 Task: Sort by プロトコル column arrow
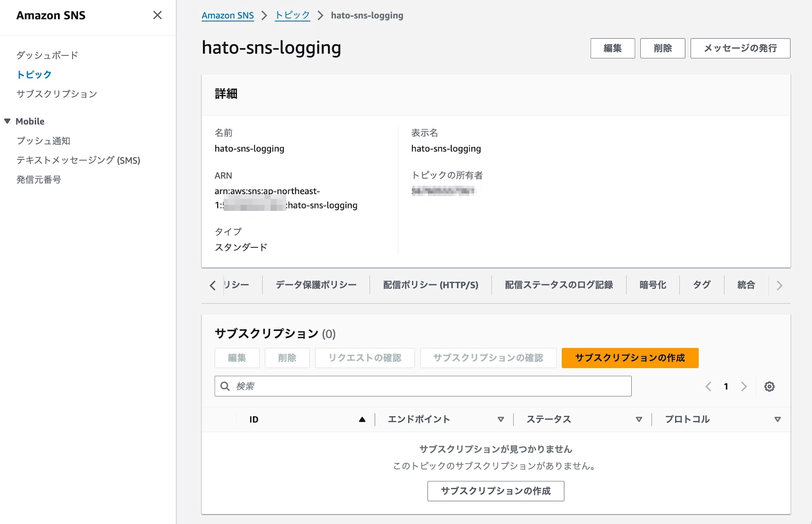point(777,420)
